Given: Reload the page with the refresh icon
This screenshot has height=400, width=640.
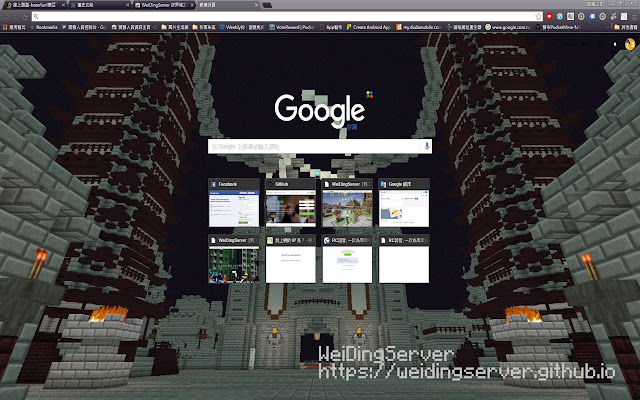Looking at the screenshot, I should tap(26, 17).
